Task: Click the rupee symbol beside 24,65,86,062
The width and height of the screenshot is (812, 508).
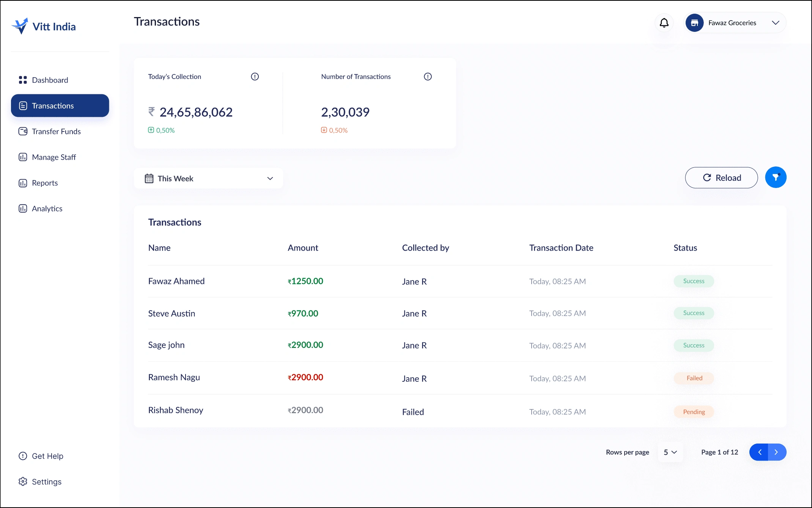Action: [x=151, y=111]
